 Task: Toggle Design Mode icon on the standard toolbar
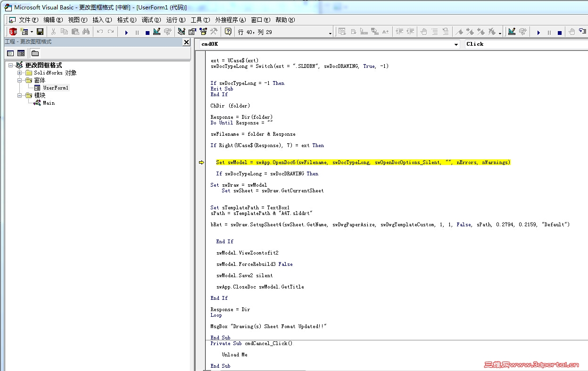157,32
